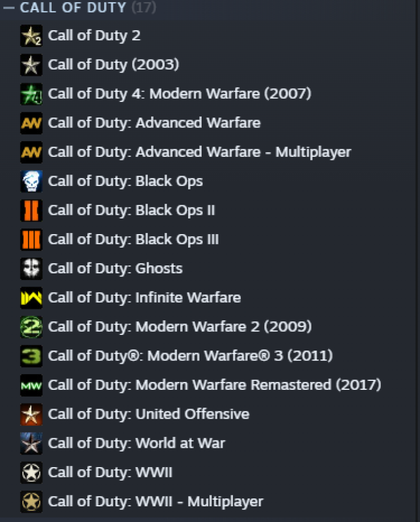
Task: Click the green Call of Duty 4 icon
Action: (31, 94)
